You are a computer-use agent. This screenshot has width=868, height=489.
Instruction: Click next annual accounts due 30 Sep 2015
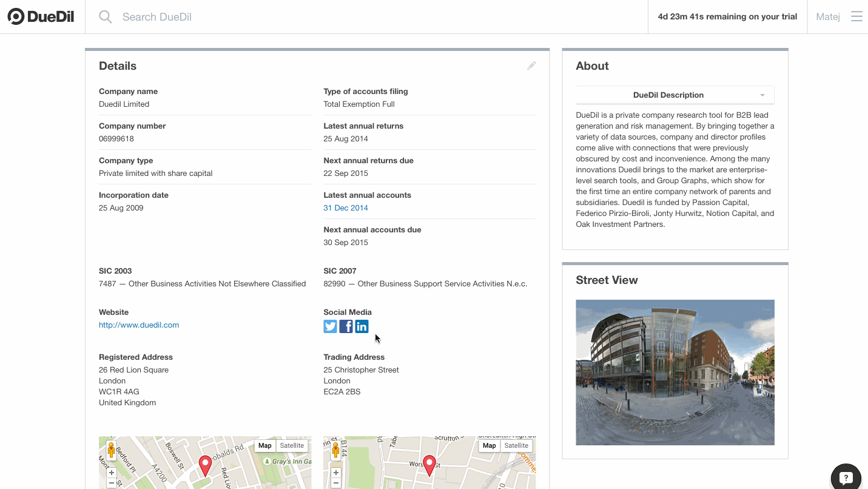pos(346,243)
